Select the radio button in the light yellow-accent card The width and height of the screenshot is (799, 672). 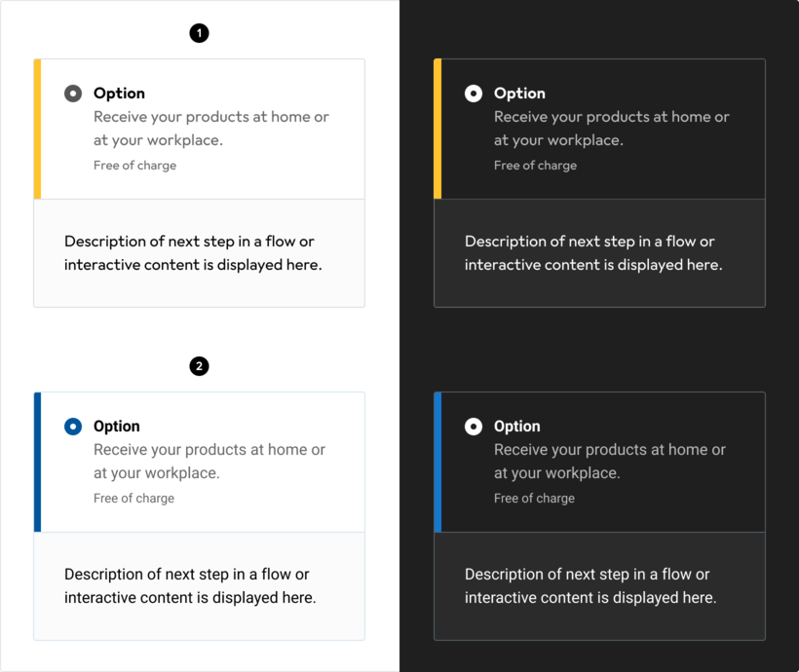pos(73,93)
